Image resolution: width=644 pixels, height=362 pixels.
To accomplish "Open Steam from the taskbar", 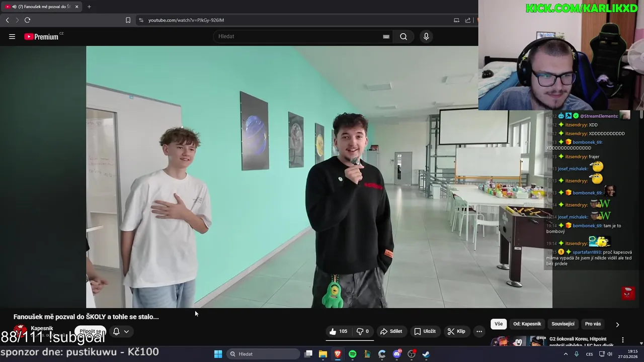I will click(426, 354).
